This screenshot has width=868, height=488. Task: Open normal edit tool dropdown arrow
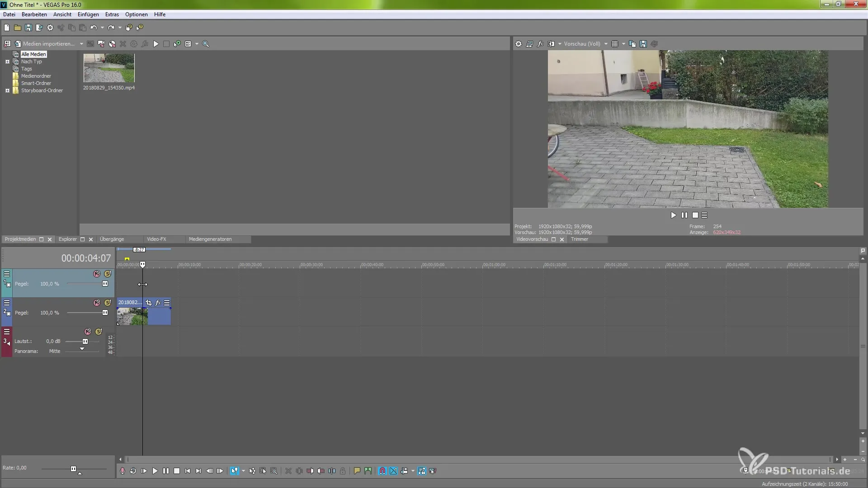[x=243, y=471]
